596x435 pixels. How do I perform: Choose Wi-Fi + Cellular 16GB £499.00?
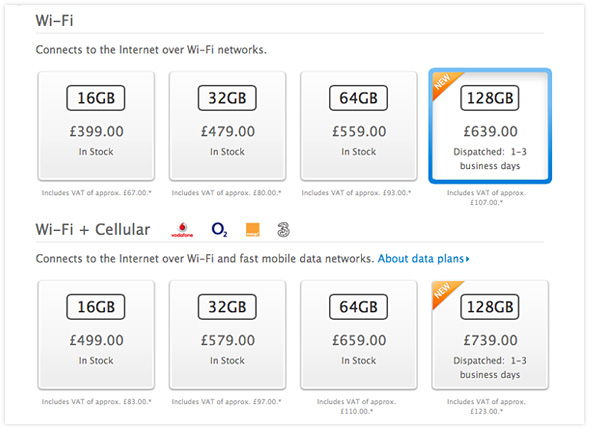(x=96, y=335)
